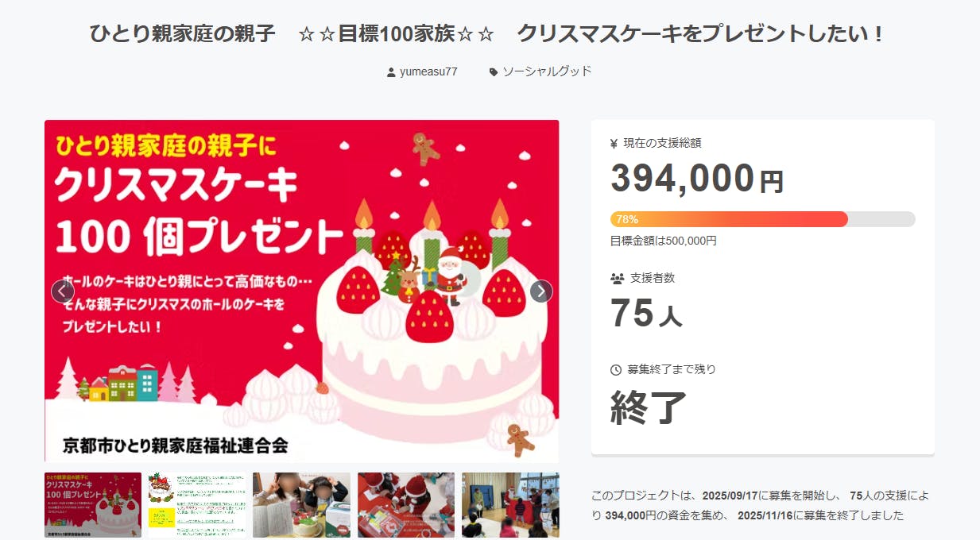Select the third thumbnail of children with cake
The width and height of the screenshot is (980, 540).
301,505
